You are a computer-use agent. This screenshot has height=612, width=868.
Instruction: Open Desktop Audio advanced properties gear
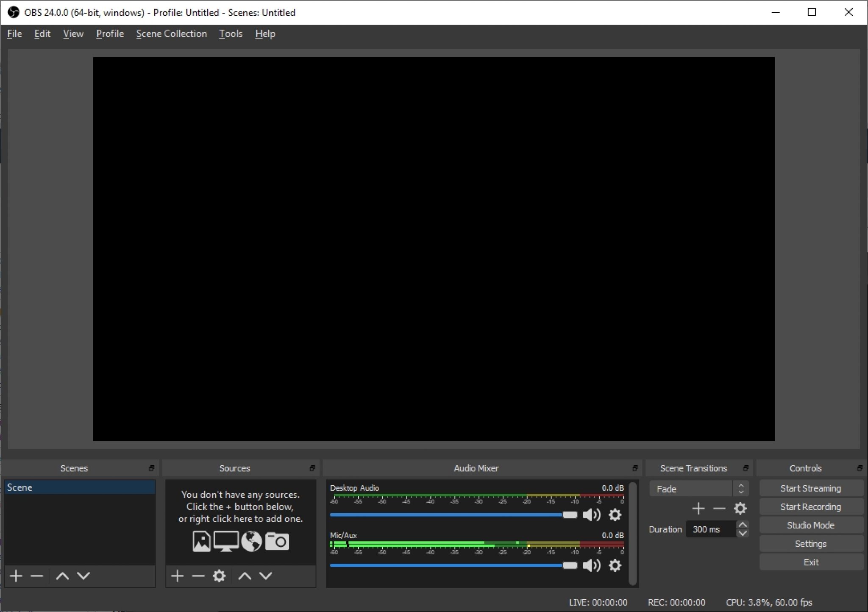pyautogui.click(x=615, y=515)
